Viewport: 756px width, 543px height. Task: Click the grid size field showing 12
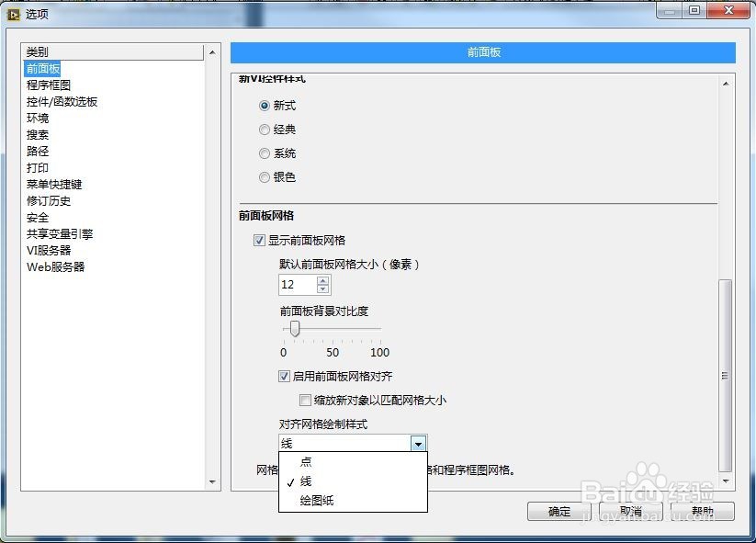298,285
